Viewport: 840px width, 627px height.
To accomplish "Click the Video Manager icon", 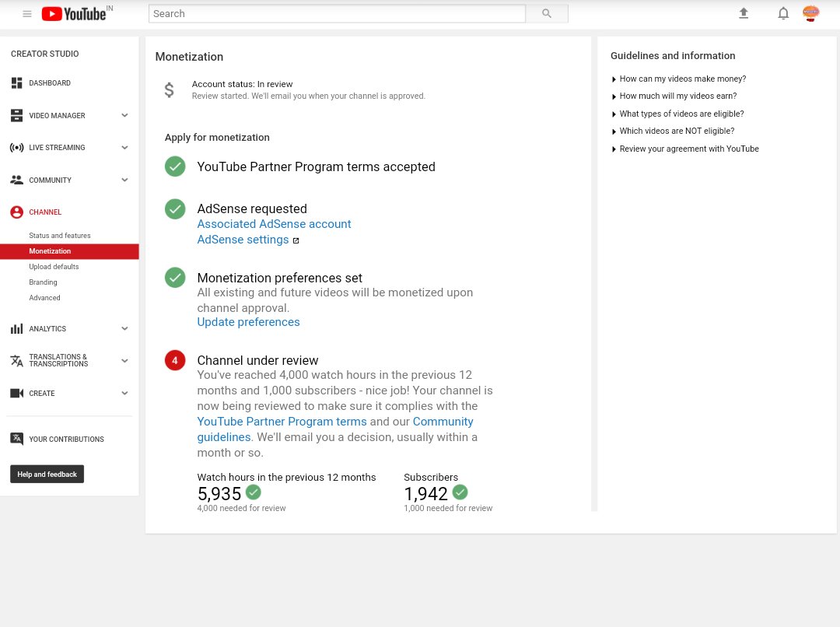I will [x=16, y=115].
